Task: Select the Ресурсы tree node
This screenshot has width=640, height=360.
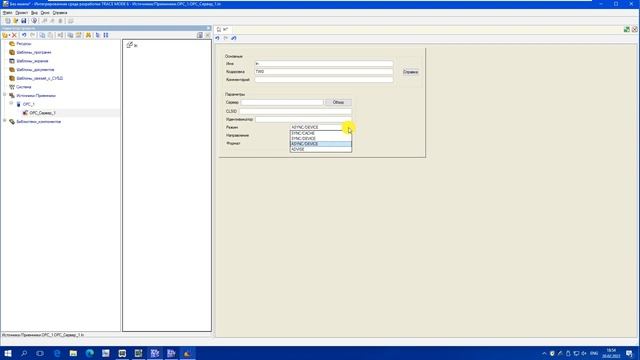Action: (24, 44)
